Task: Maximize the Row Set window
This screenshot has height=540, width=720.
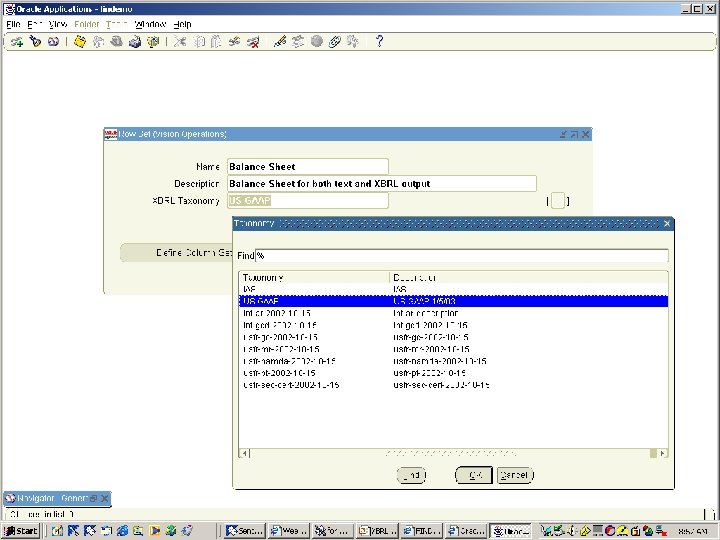Action: point(574,134)
